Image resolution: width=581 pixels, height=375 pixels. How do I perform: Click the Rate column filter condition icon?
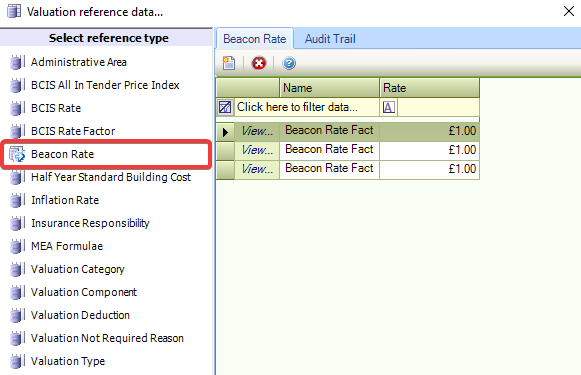[389, 107]
